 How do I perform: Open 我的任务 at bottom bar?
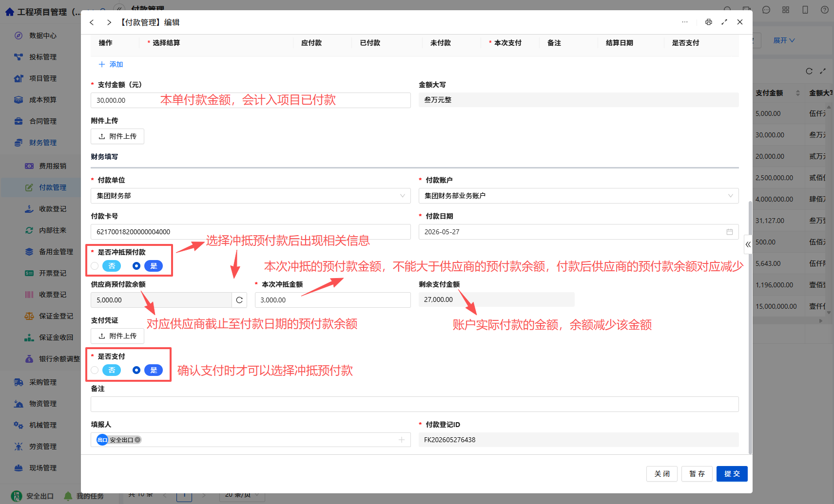coord(84,496)
